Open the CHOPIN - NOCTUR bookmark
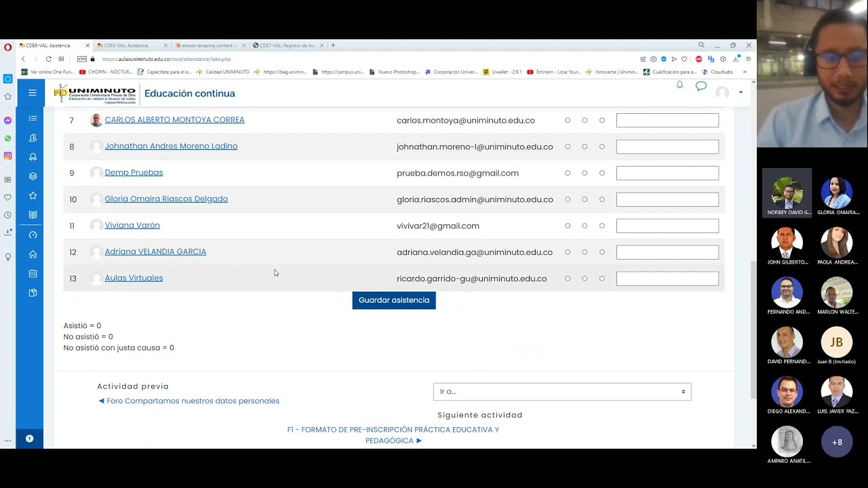 [105, 72]
